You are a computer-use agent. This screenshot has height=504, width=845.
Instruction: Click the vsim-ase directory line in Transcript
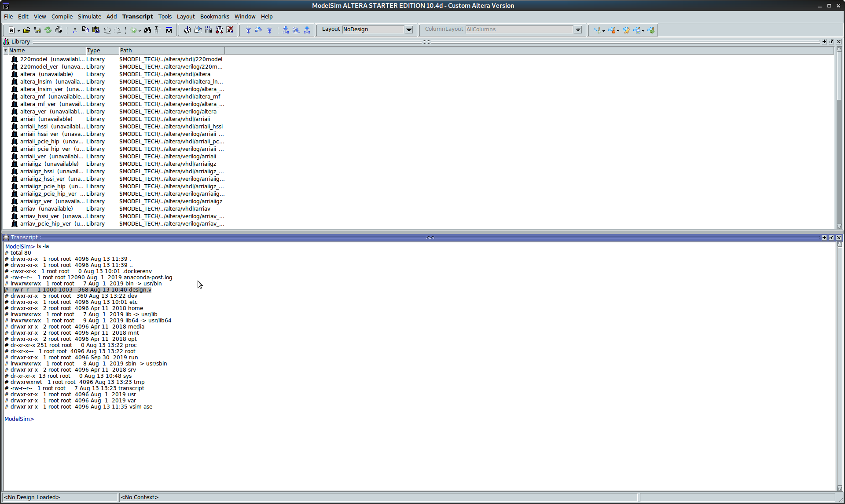click(x=78, y=407)
